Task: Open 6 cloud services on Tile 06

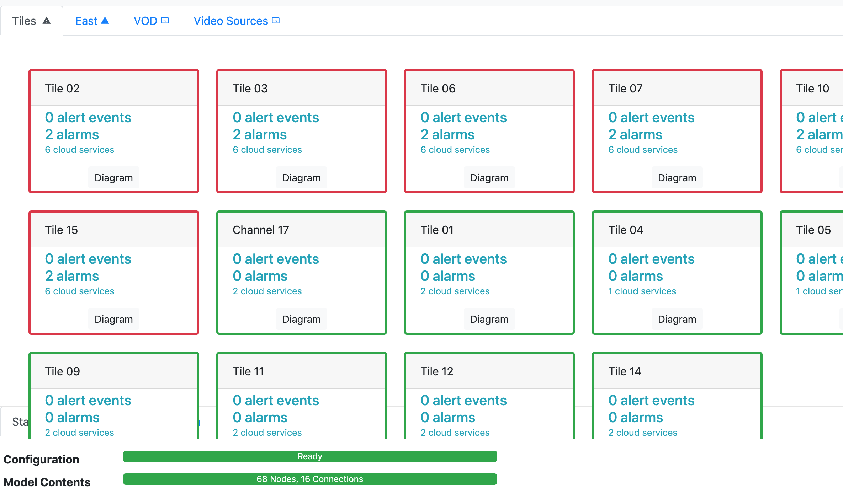Action: coord(455,150)
